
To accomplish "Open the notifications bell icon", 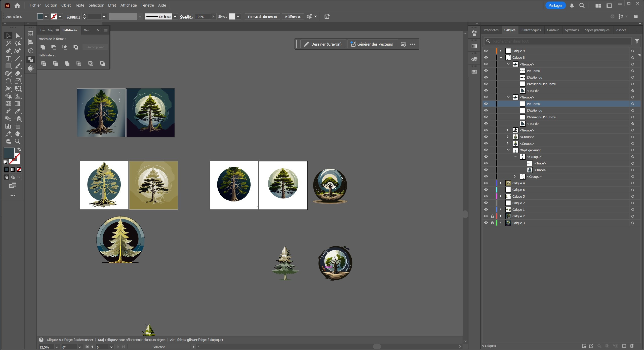I will [x=572, y=6].
